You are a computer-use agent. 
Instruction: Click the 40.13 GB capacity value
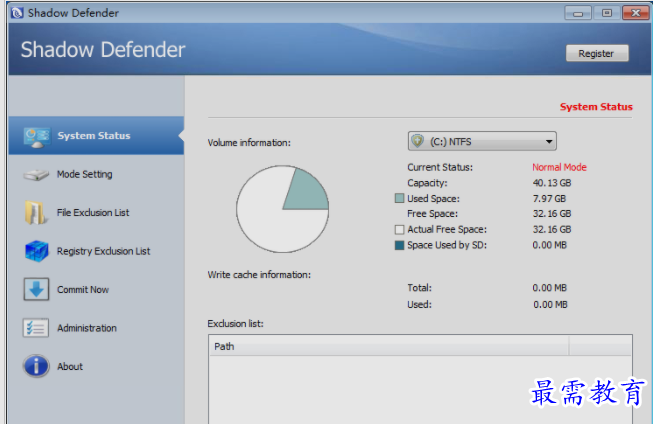coord(552,183)
